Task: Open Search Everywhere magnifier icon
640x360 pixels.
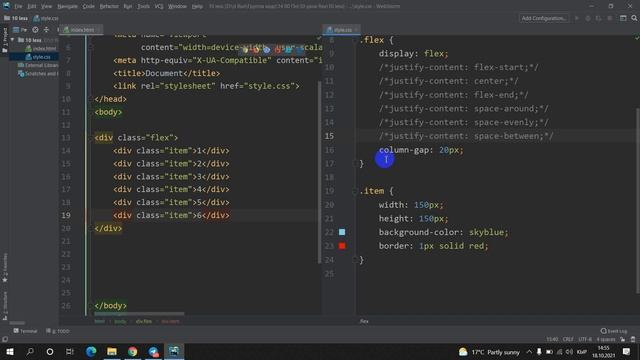Action: click(x=634, y=18)
